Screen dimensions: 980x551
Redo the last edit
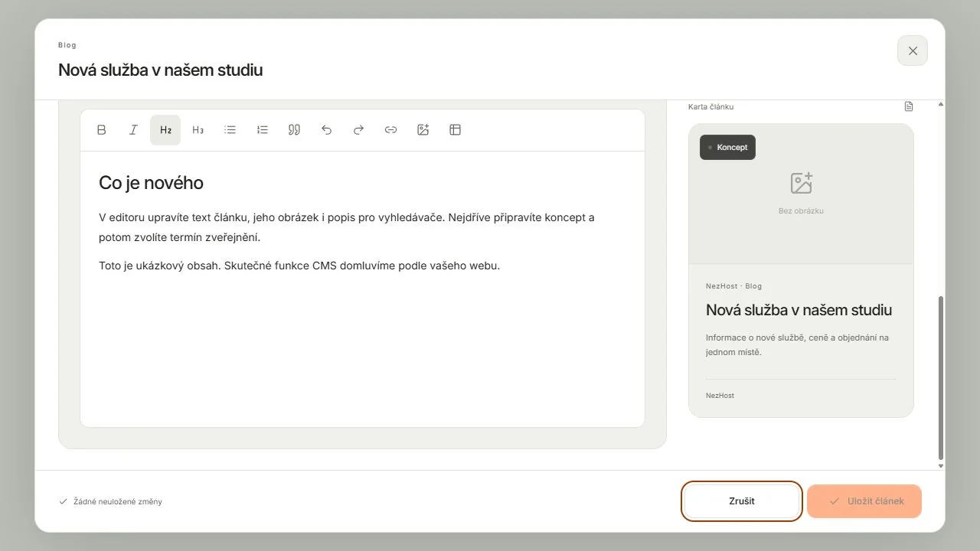[358, 130]
